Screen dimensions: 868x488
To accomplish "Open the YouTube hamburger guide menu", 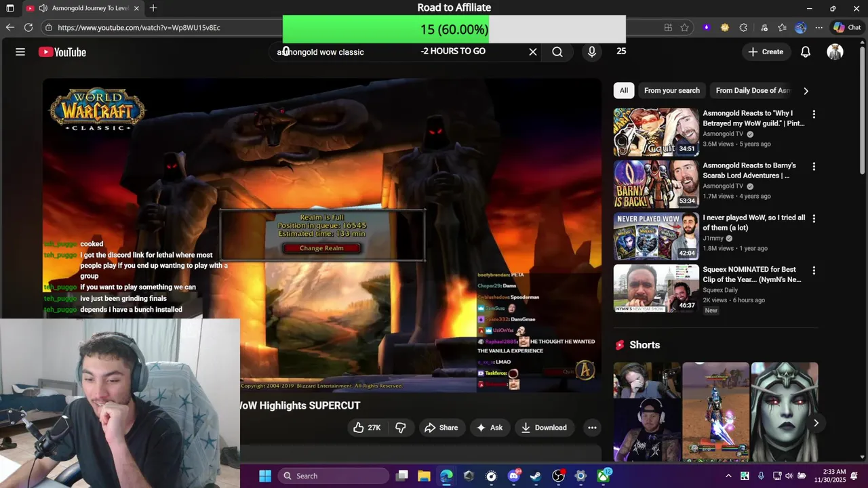I will pyautogui.click(x=20, y=52).
